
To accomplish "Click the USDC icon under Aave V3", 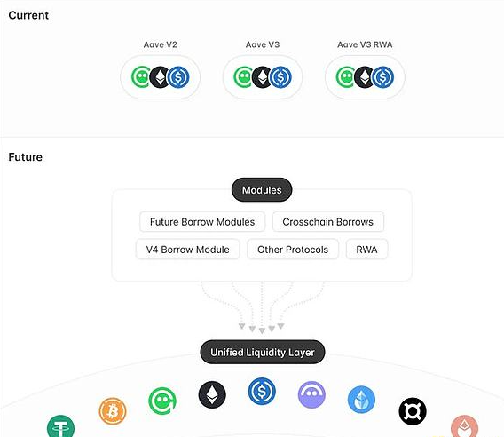I will [280, 77].
